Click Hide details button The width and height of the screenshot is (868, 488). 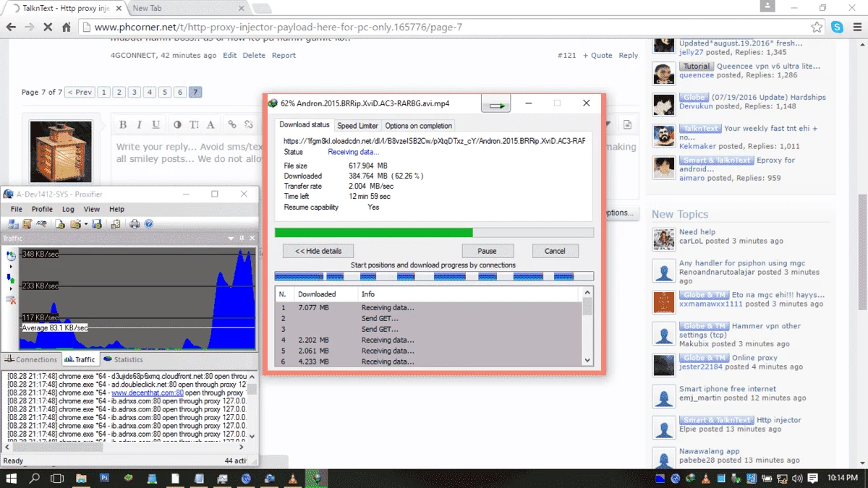[318, 251]
